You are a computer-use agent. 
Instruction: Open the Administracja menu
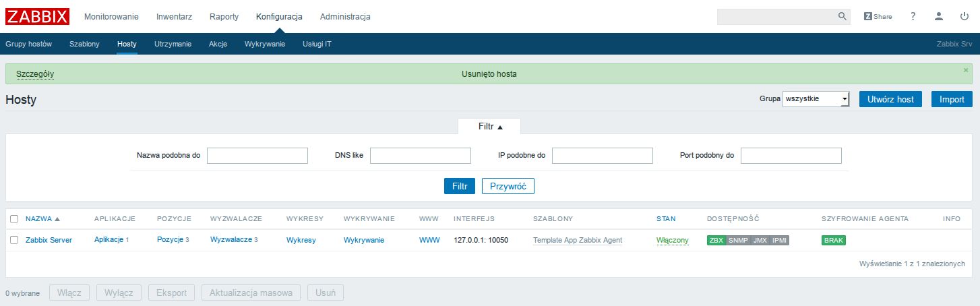coord(345,16)
